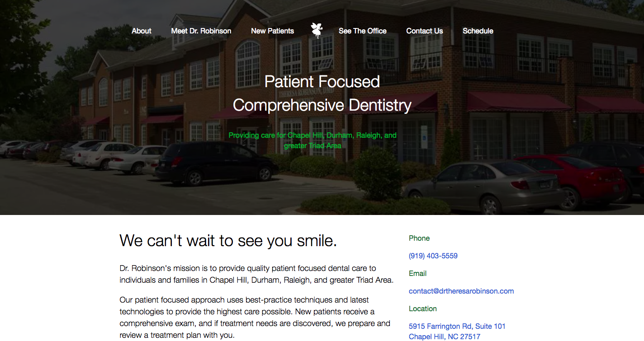Screen dimensions: 644x341
Task: Click the patient focused approach paragraph
Action: [255, 318]
